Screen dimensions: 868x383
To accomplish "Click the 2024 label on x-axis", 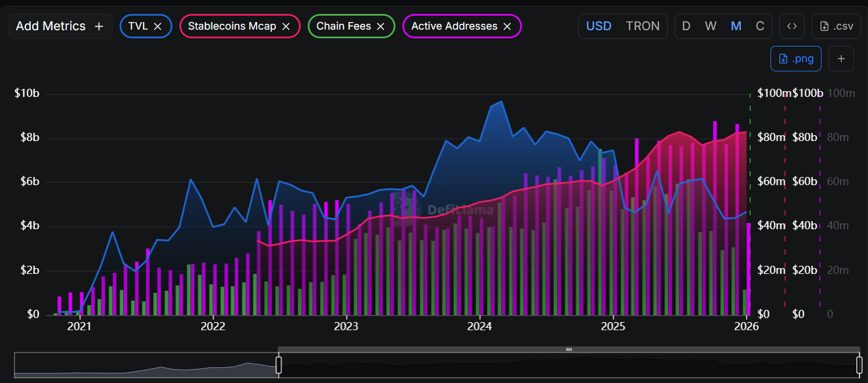I will [480, 326].
